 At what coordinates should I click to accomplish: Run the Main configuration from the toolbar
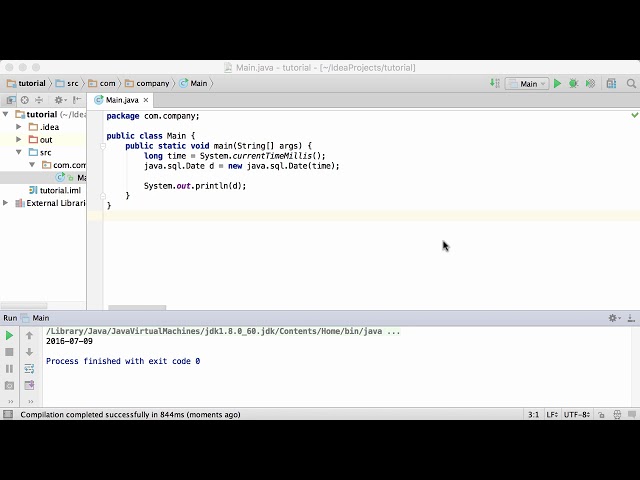pos(558,84)
